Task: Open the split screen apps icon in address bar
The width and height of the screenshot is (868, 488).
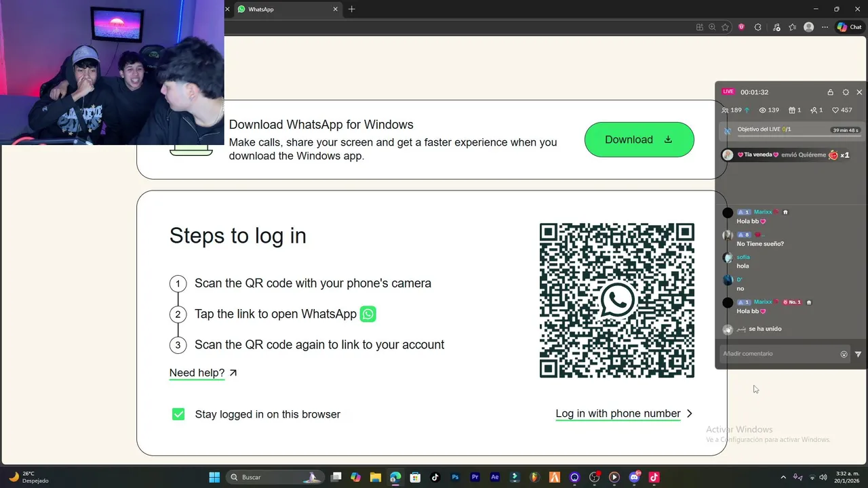Action: pyautogui.click(x=700, y=27)
